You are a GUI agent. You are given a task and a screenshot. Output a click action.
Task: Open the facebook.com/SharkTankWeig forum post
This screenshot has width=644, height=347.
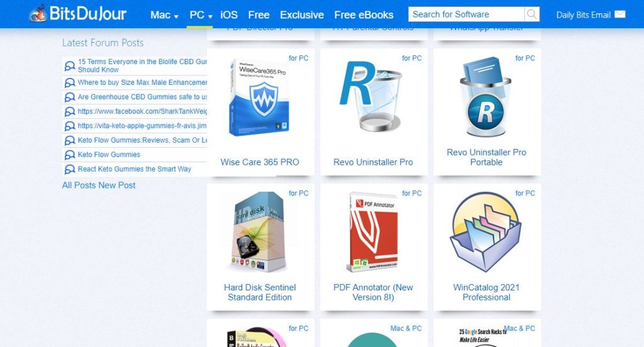[x=142, y=111]
